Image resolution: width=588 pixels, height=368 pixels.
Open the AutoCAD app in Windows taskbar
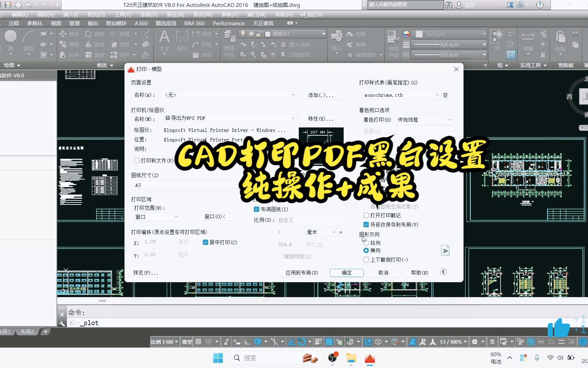(370, 358)
